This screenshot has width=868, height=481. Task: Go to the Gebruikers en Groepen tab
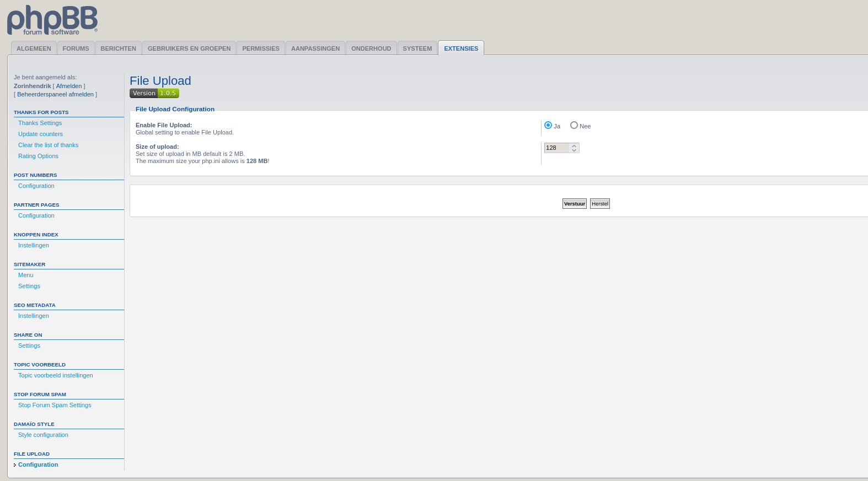189,48
